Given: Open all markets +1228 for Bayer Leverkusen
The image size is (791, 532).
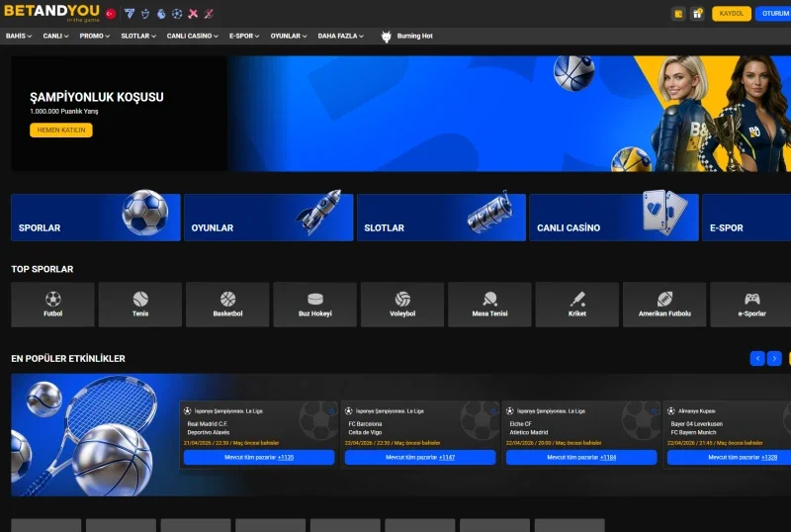Looking at the screenshot, I should [x=729, y=457].
